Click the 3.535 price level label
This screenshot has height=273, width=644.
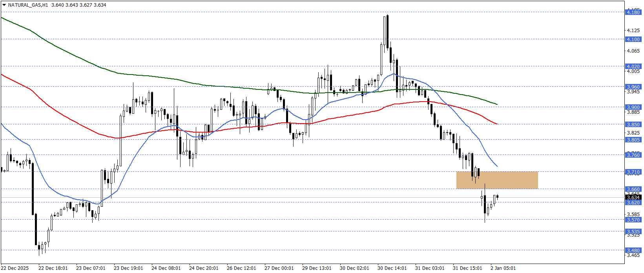633,231
